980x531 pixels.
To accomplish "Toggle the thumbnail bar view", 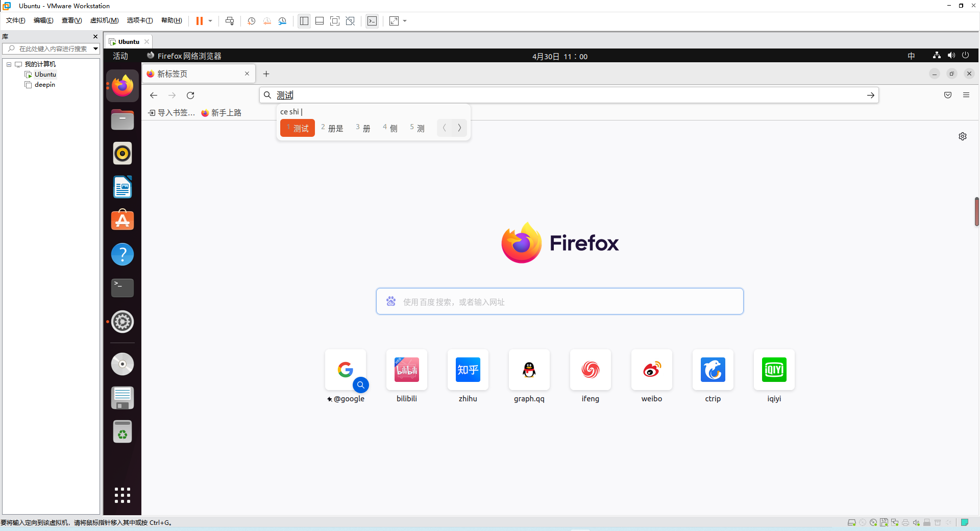I will 320,21.
